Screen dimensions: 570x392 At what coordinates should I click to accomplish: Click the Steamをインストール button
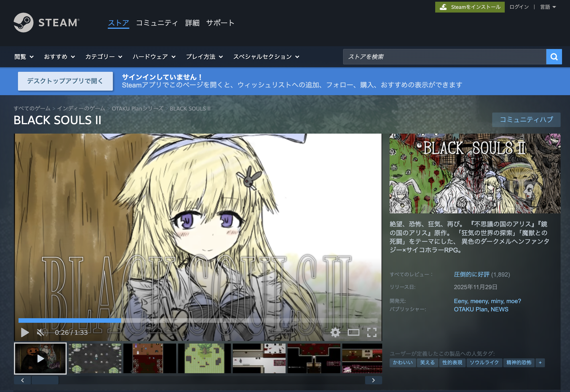470,7
